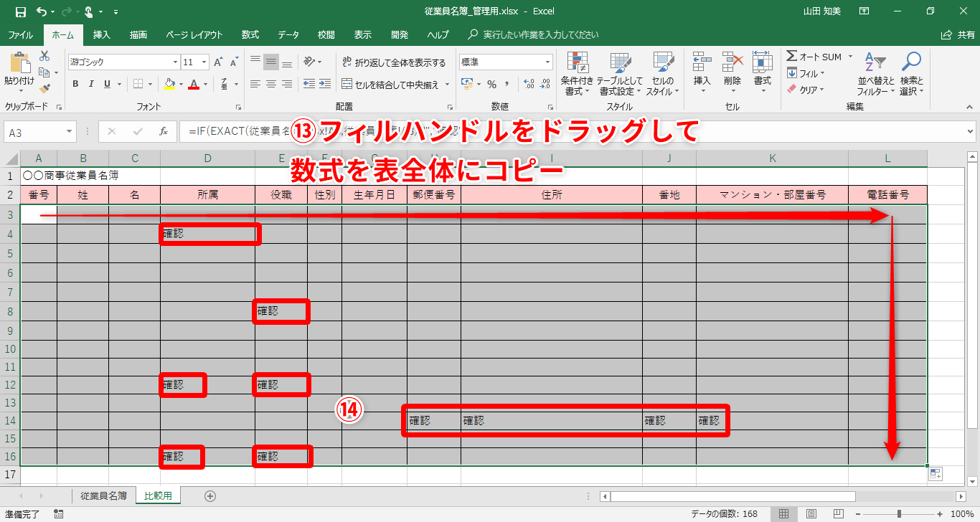This screenshot has width=980, height=522.
Task: Toggle align left for cell text
Action: click(x=255, y=84)
